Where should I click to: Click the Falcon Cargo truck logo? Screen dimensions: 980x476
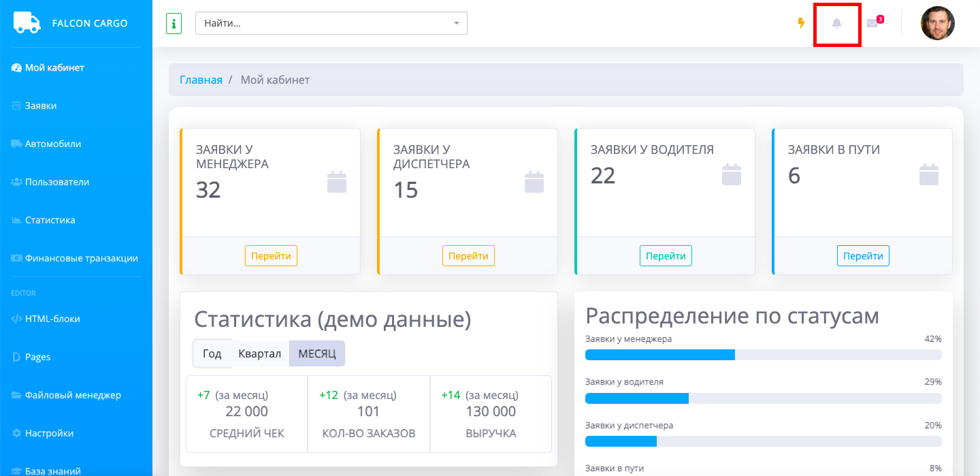pos(27,23)
